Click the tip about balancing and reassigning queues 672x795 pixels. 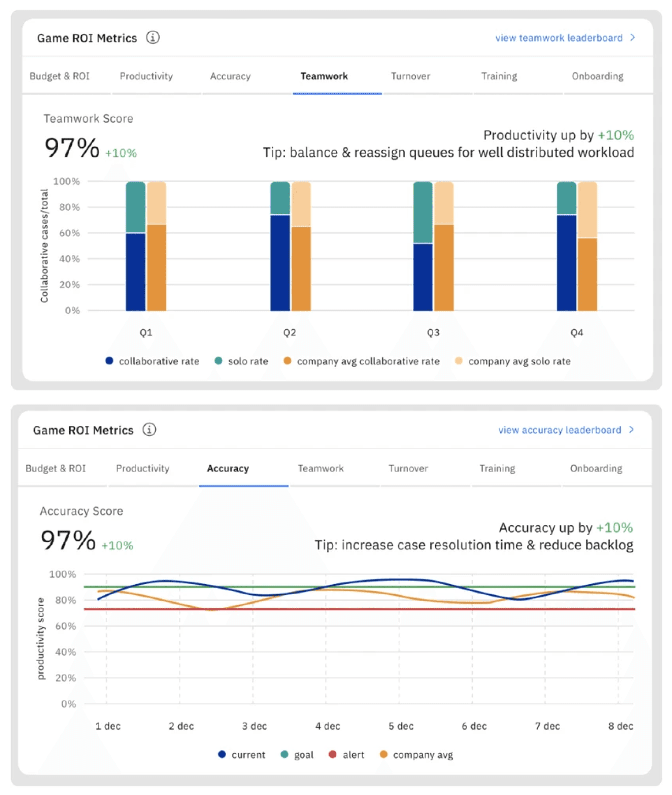(448, 153)
